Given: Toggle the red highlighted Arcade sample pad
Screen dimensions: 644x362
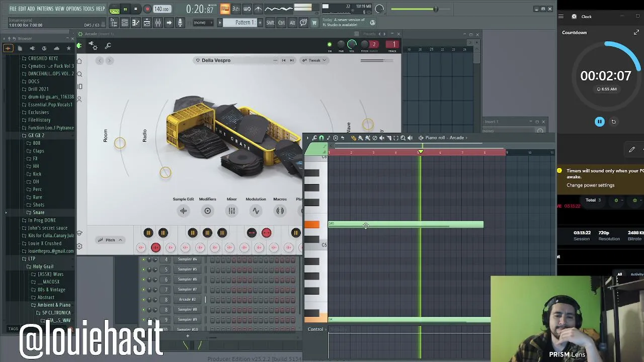Looking at the screenshot, I should click(155, 247).
